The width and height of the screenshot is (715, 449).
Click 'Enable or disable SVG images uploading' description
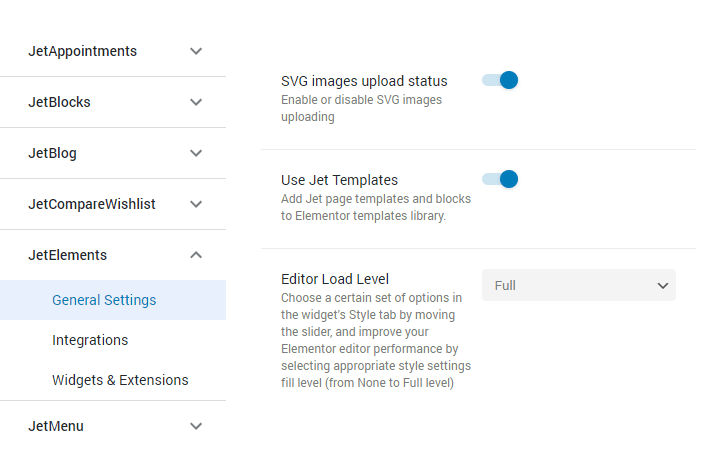pos(362,108)
